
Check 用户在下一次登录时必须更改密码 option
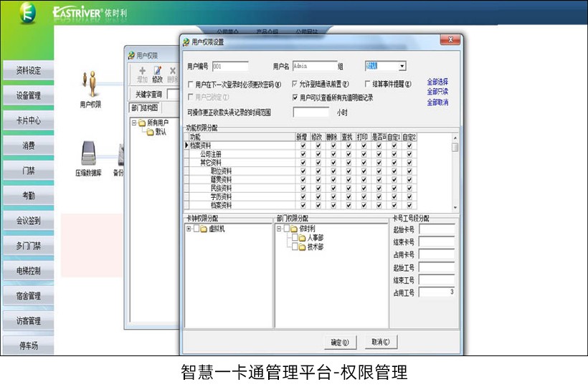[191, 85]
